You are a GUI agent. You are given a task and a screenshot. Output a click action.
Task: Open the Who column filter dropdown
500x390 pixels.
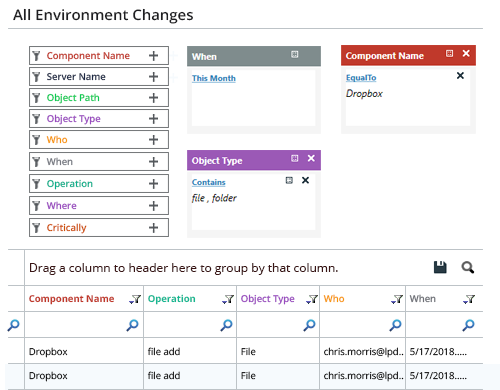point(397,299)
